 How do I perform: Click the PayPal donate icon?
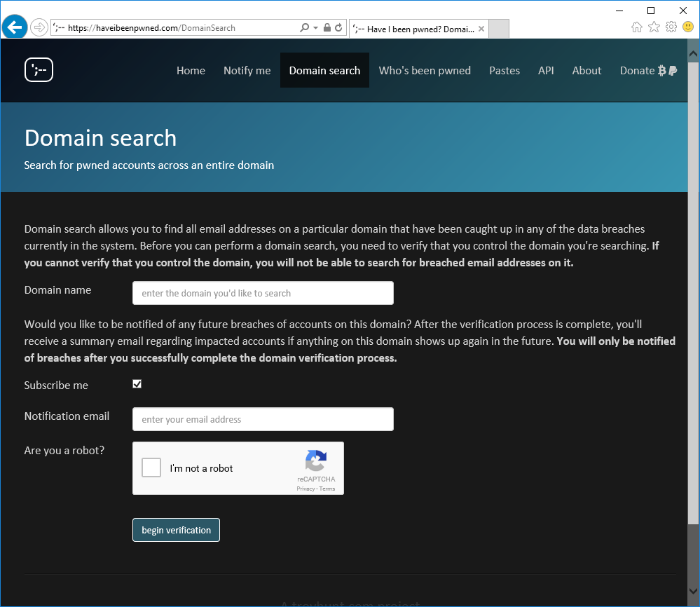click(x=673, y=71)
